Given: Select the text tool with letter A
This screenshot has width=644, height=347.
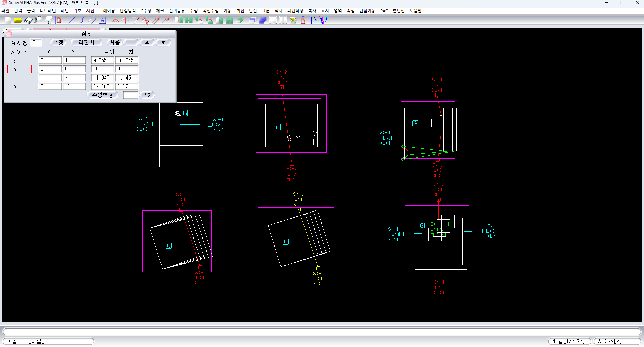Looking at the screenshot, I should (102, 21).
